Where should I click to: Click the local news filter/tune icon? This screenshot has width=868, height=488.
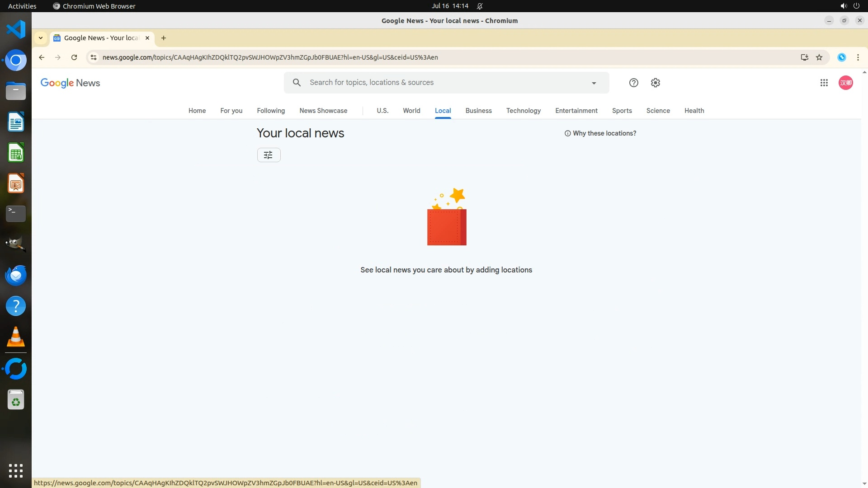click(269, 155)
